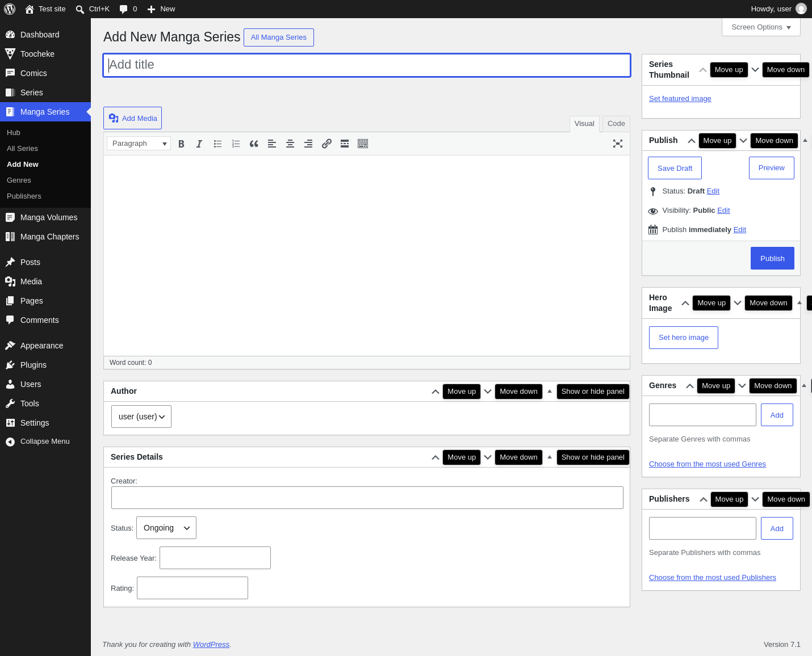Move the Author panel up
The image size is (812, 656).
[436, 392]
